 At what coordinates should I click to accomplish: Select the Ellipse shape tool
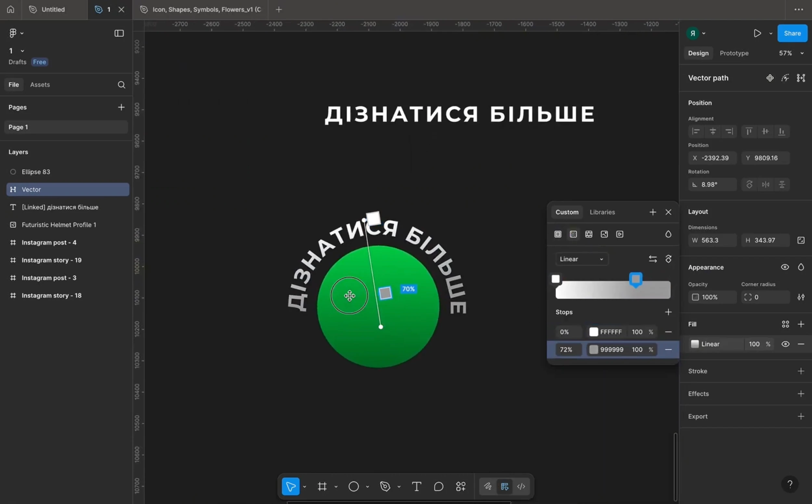[354, 486]
